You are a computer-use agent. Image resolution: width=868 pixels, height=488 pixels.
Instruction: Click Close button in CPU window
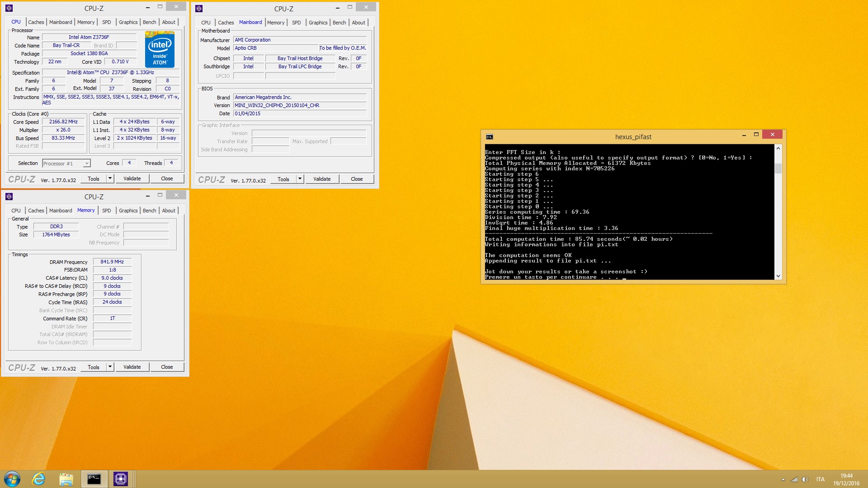[167, 178]
